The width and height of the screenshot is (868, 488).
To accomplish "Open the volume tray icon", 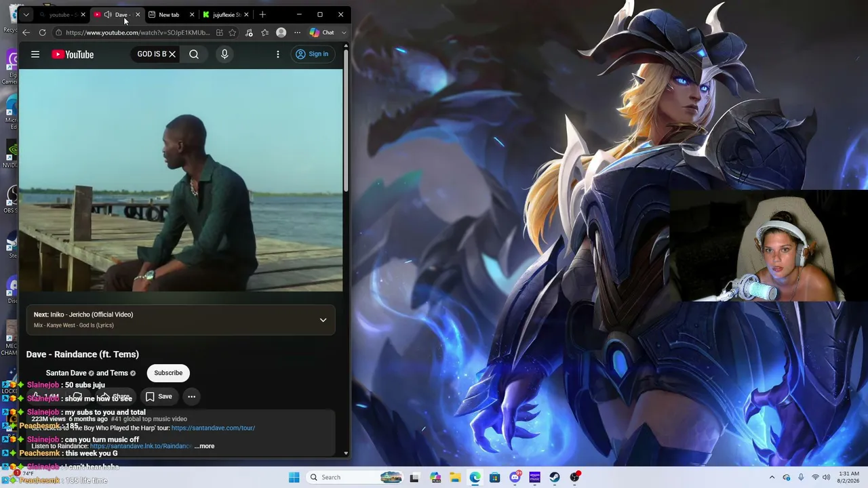I will [x=827, y=477].
